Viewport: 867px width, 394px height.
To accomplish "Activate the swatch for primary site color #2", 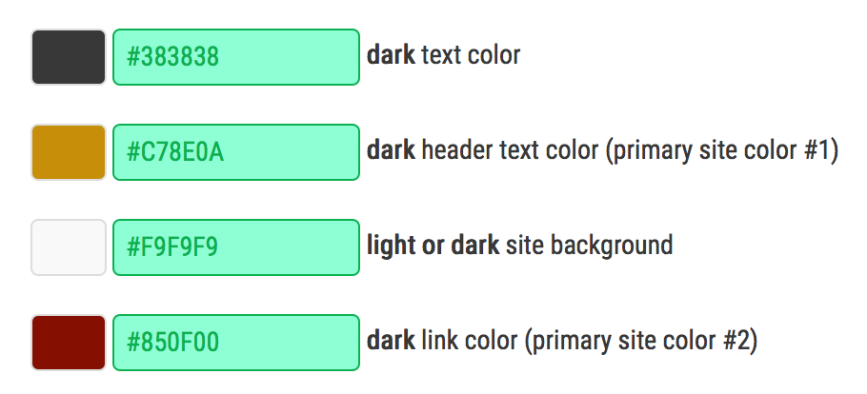I will pyautogui.click(x=68, y=343).
